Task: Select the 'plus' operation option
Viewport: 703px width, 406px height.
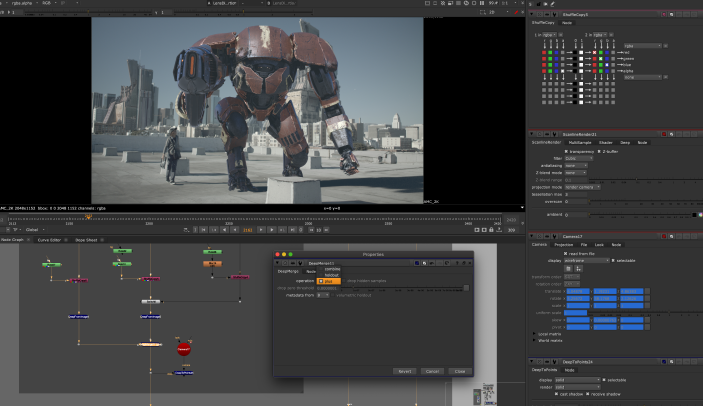Action: coord(329,281)
